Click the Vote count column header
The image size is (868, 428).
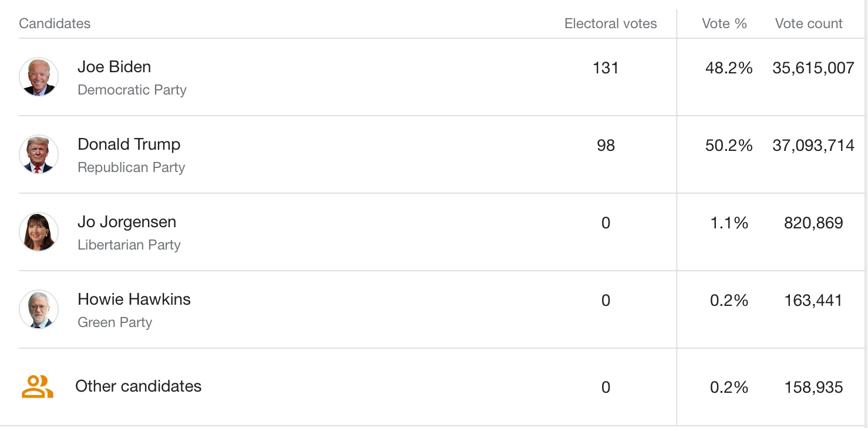point(809,23)
